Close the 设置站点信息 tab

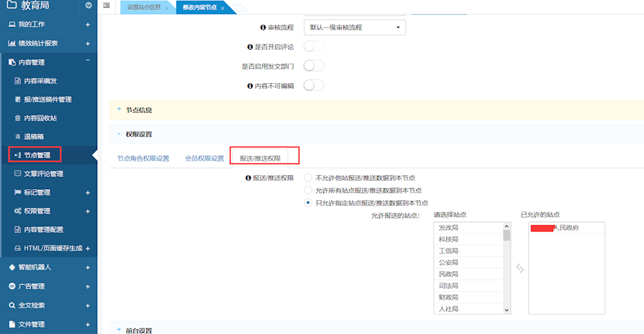pos(167,8)
